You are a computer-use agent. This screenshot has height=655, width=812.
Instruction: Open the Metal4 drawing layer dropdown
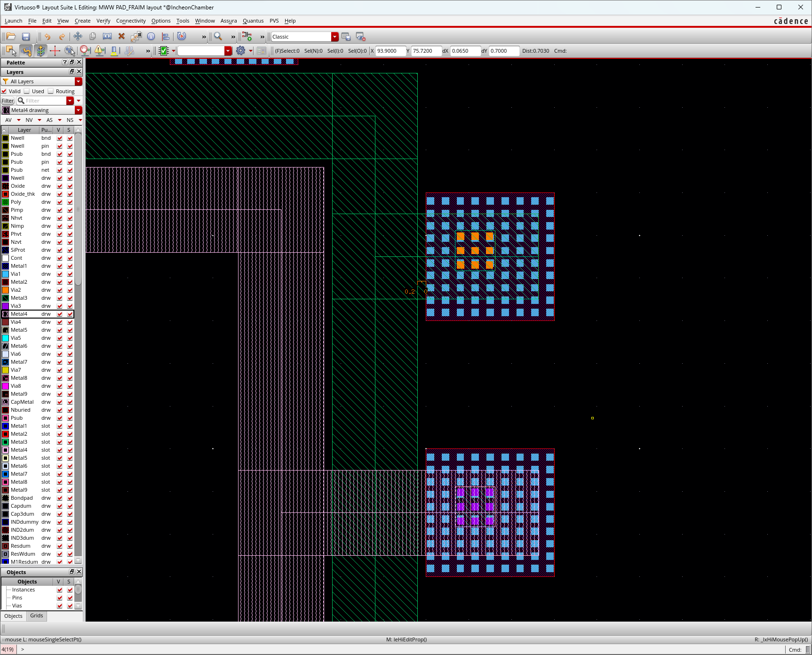pos(79,110)
